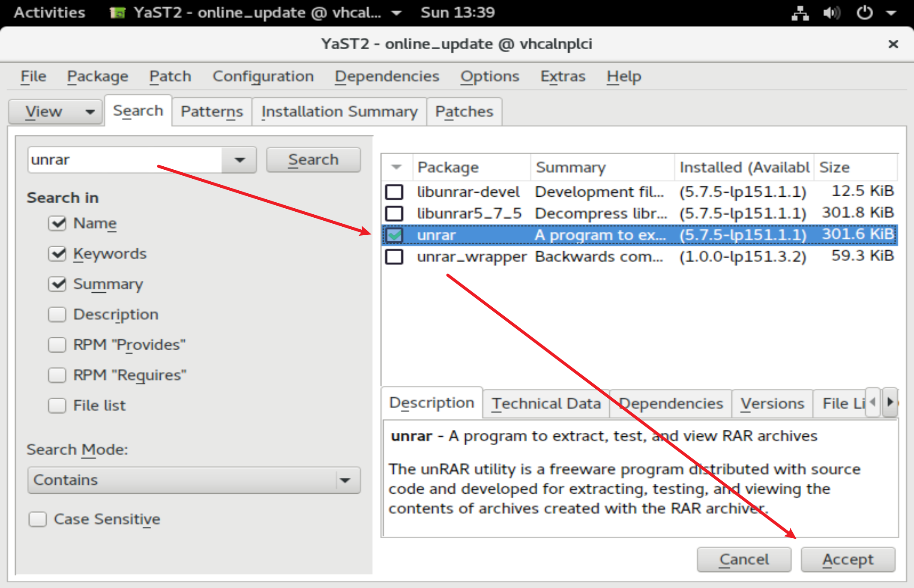Enable the Description search checkbox

57,314
